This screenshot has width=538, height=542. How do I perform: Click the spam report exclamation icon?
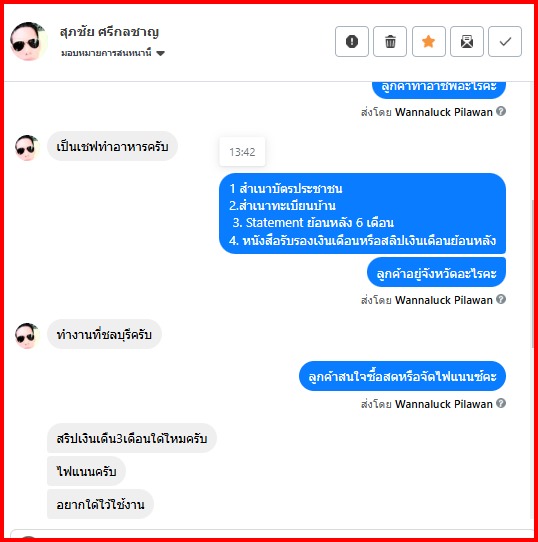pyautogui.click(x=352, y=41)
